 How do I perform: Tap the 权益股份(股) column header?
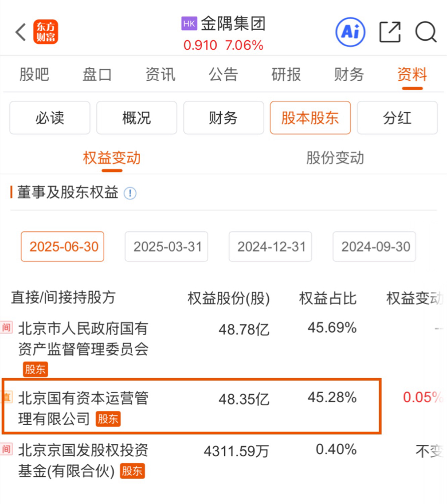[229, 299]
